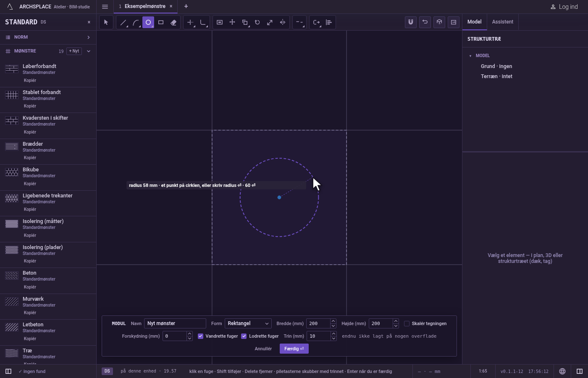
Task: Uncheck the Vandrette fuger checkbox
Action: (x=200, y=336)
